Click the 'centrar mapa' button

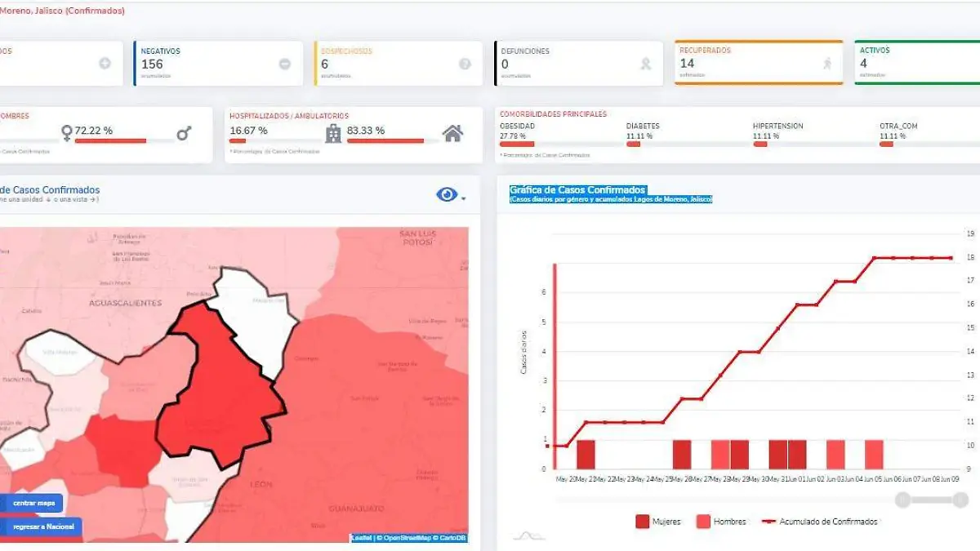pos(32,503)
